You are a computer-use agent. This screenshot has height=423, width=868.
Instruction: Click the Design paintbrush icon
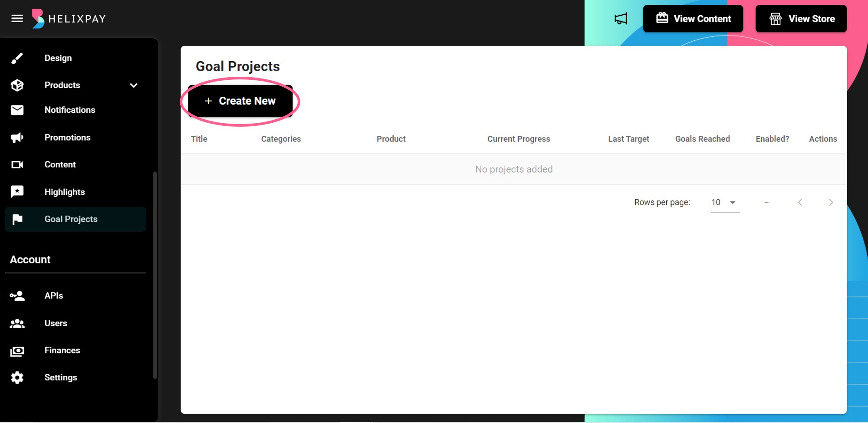(17, 58)
